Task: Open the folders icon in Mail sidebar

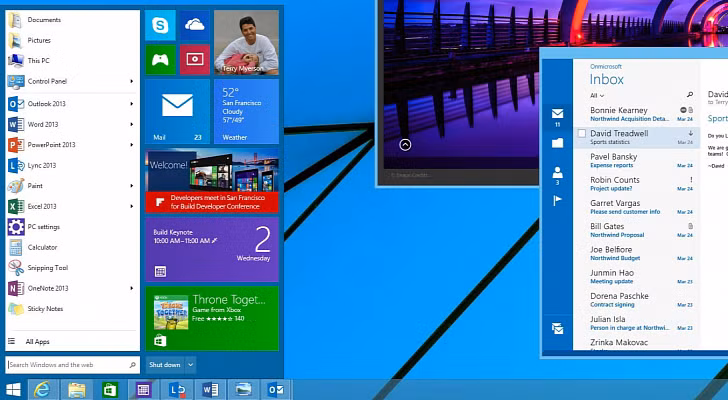Action: click(x=558, y=143)
